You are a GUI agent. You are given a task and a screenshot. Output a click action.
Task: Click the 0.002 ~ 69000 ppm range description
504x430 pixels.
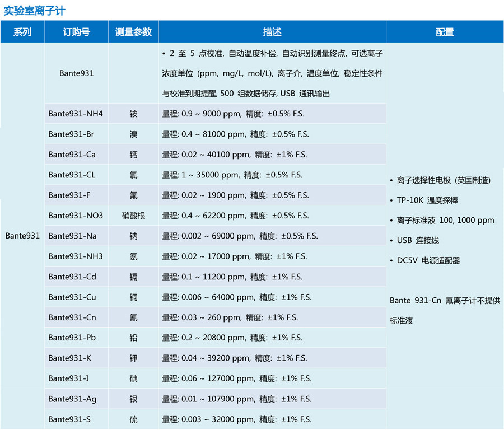tap(240, 236)
